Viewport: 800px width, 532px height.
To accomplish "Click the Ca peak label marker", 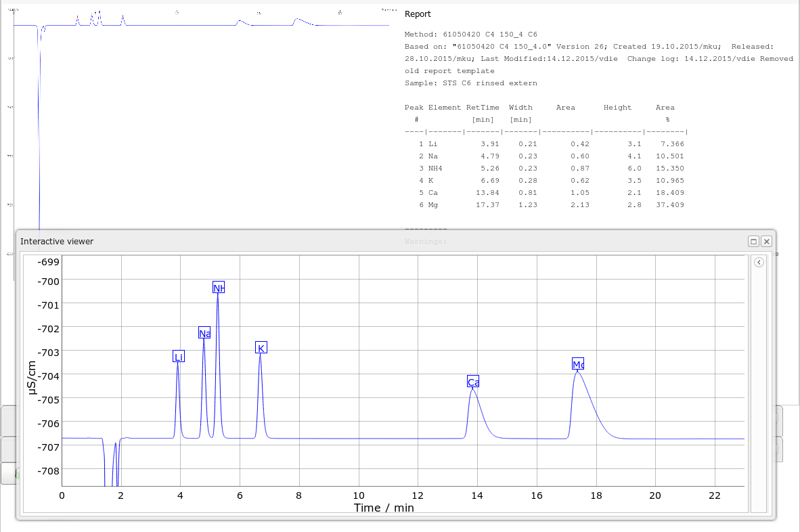I will 473,382.
